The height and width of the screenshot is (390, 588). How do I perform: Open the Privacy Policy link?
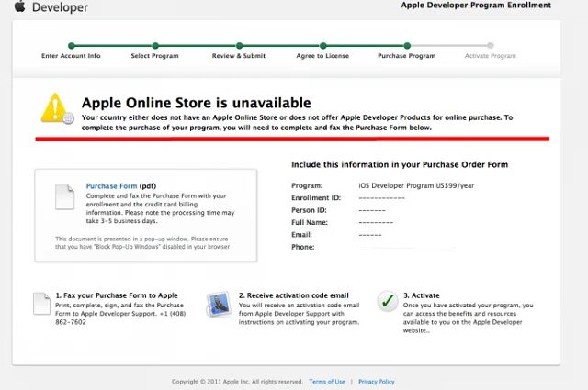[x=377, y=382]
